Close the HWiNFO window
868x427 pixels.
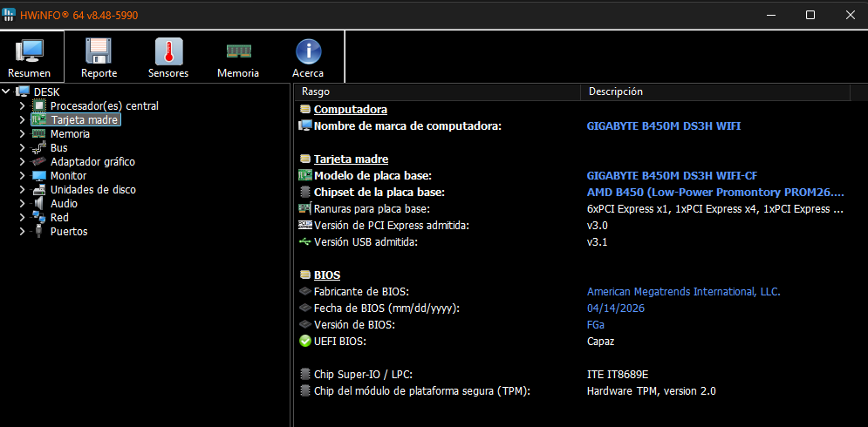850,15
